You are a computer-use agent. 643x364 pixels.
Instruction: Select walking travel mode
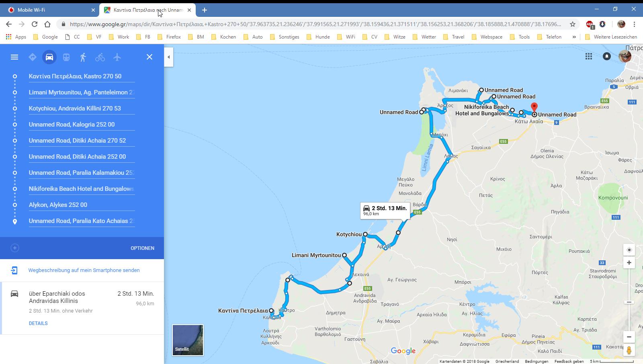(x=83, y=57)
